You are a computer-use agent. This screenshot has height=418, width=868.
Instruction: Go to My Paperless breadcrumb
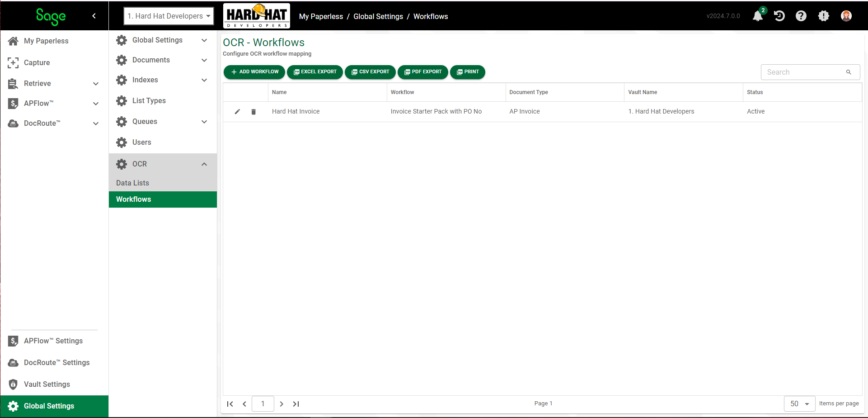(321, 16)
